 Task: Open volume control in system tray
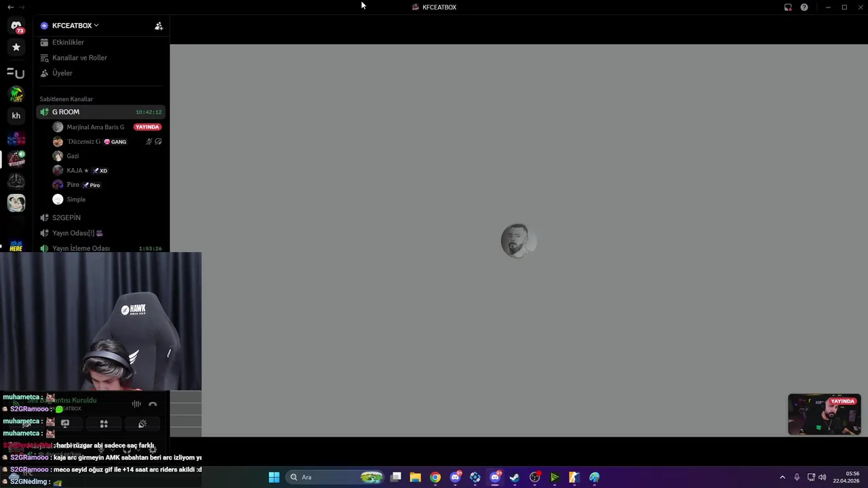click(823, 477)
